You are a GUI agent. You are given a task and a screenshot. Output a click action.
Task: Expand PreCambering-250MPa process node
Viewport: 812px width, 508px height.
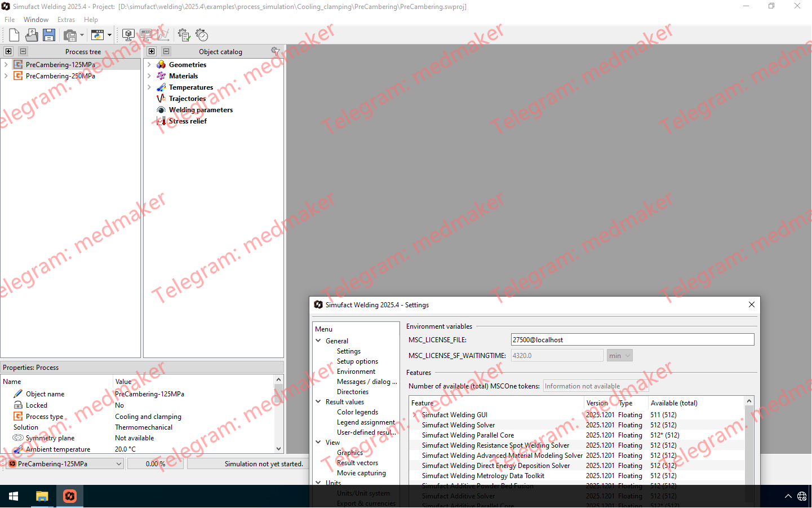[x=6, y=76]
